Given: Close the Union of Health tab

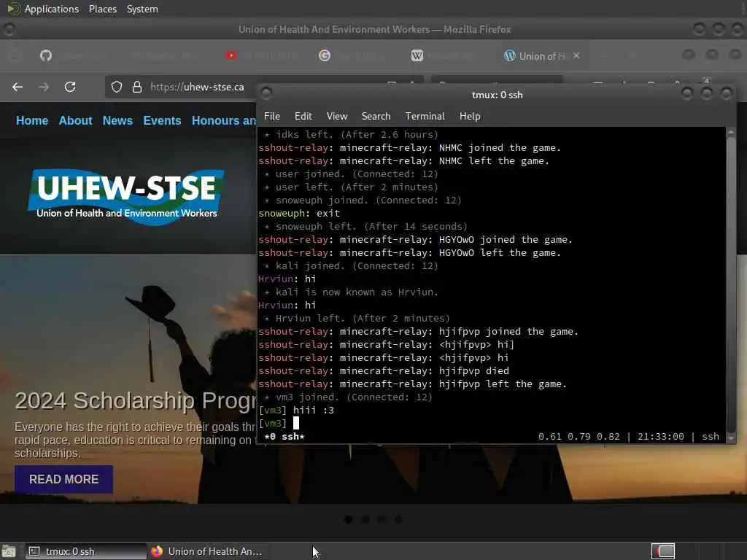Looking at the screenshot, I should [576, 55].
